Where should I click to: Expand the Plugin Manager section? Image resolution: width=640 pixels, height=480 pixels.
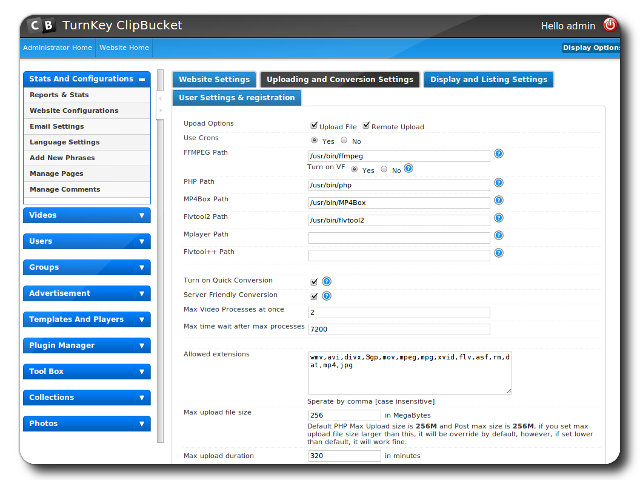[86, 345]
